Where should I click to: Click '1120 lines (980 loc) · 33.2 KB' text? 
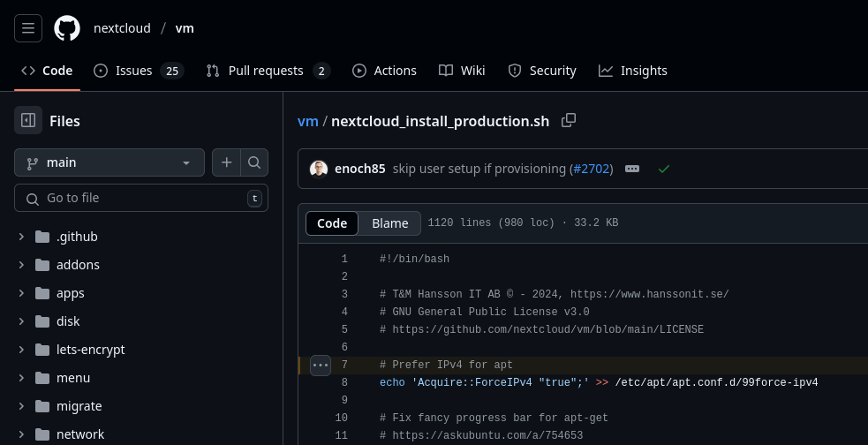523,222
